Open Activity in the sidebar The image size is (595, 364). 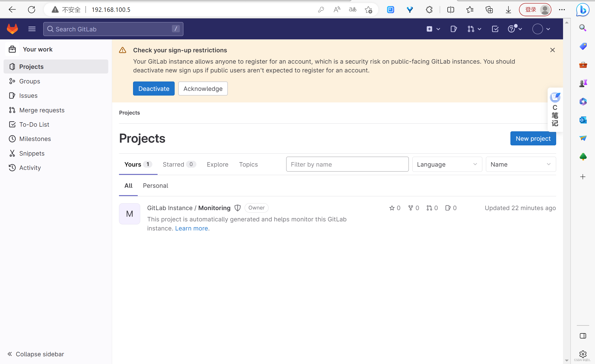pyautogui.click(x=30, y=168)
